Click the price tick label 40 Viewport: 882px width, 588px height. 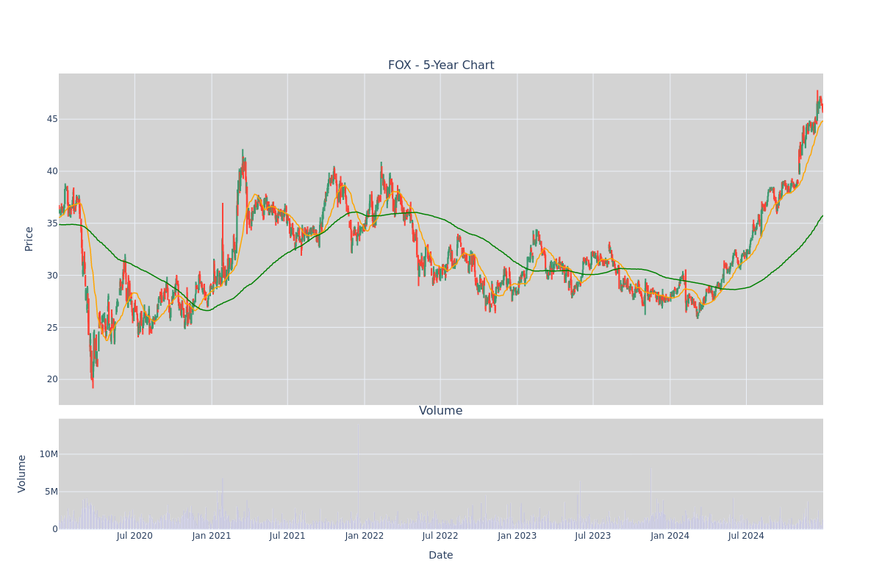52,171
